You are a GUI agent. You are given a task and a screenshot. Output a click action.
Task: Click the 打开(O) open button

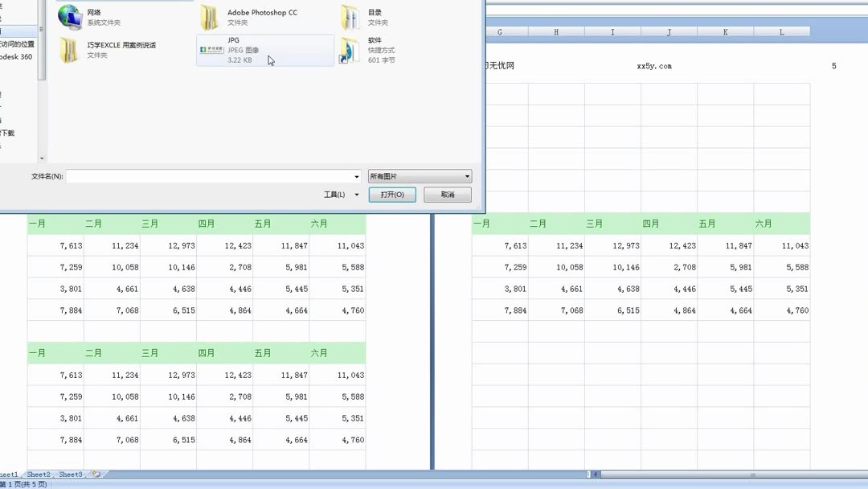(x=392, y=195)
